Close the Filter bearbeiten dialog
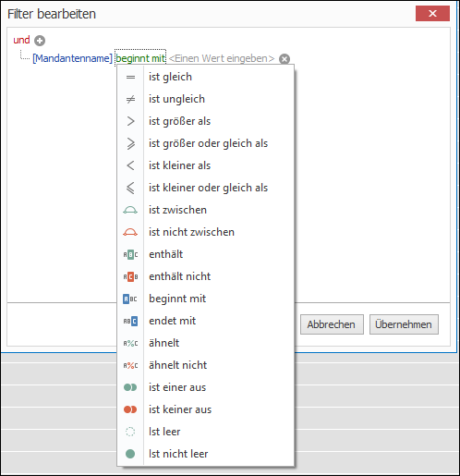 click(x=432, y=14)
